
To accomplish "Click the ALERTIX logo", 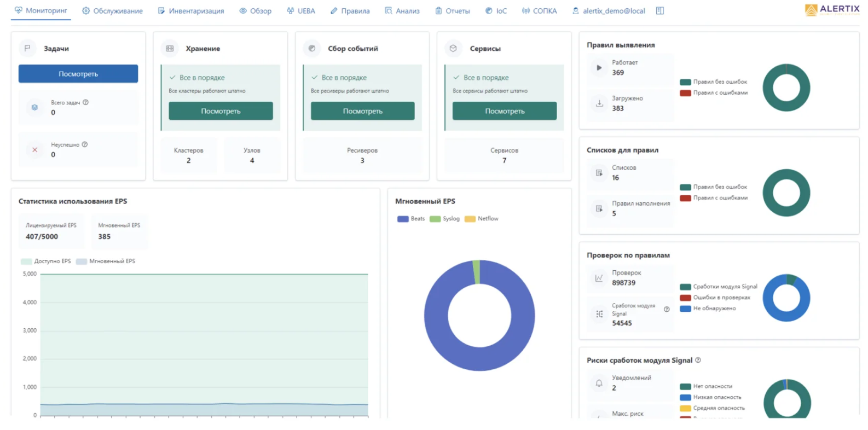I will [x=832, y=9].
